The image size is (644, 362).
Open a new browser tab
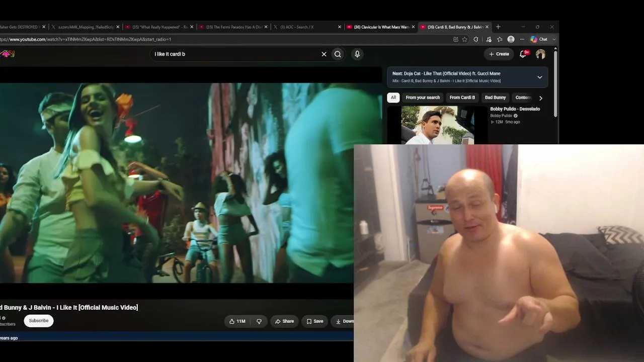point(498,27)
